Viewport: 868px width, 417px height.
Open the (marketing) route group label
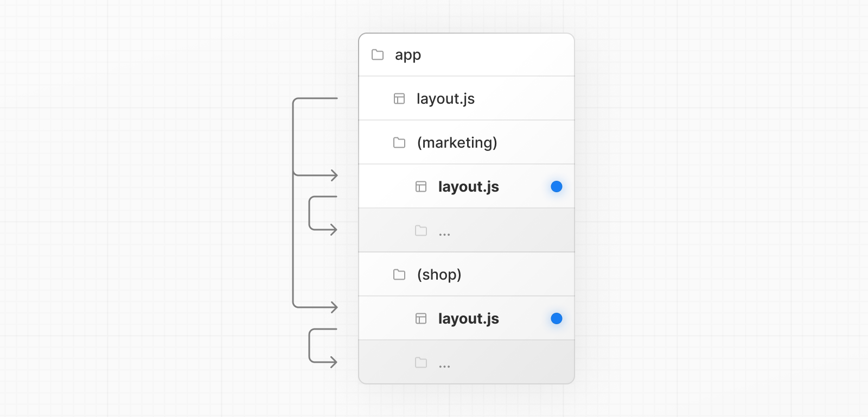click(457, 143)
